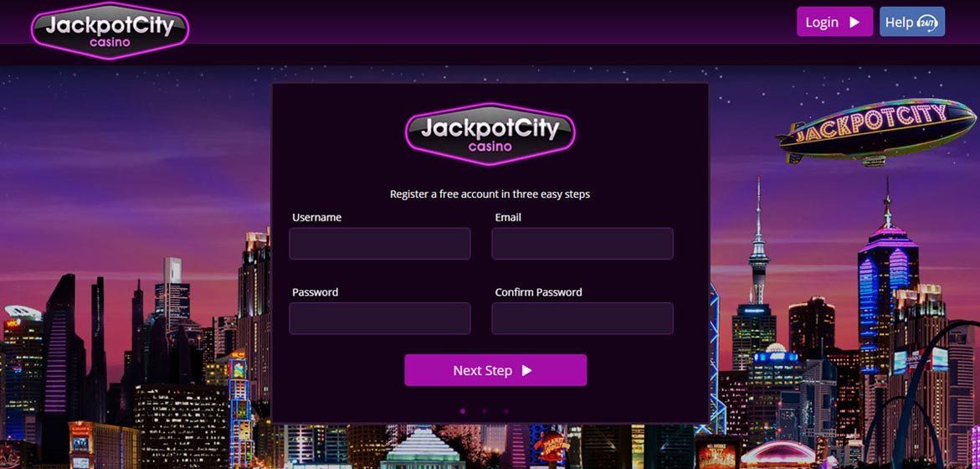980x469 pixels.
Task: Select the second step indicator dot
Action: click(485, 411)
